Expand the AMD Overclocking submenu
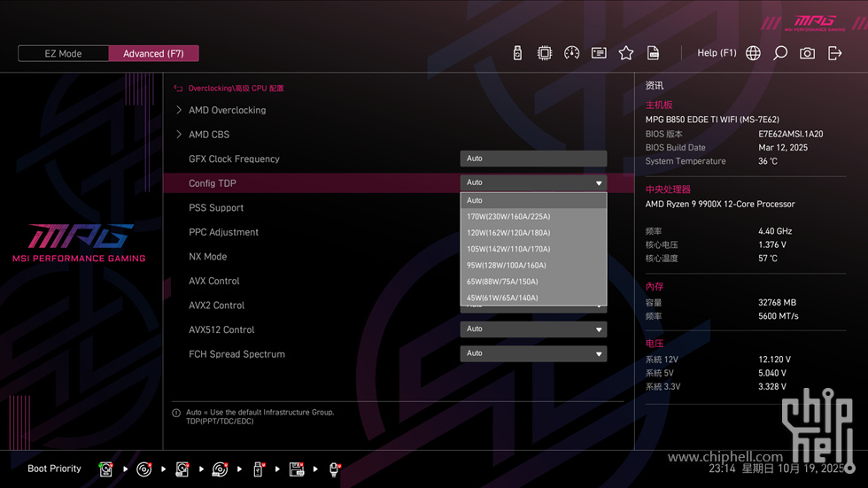 pos(227,111)
